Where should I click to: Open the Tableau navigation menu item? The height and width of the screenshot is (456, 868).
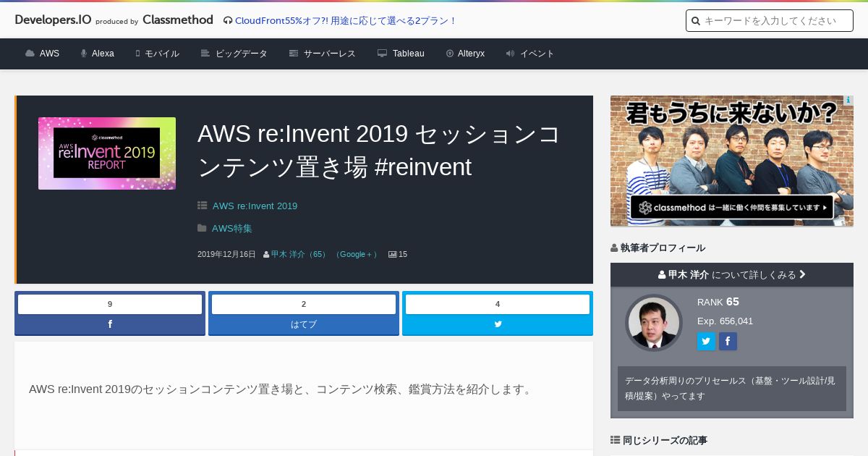pos(401,54)
